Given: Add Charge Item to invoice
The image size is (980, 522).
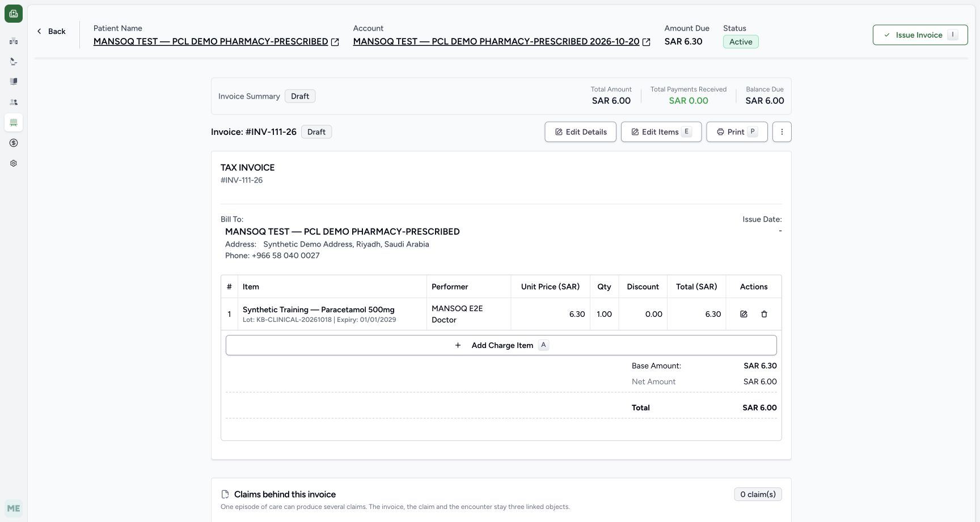Looking at the screenshot, I should point(501,345).
